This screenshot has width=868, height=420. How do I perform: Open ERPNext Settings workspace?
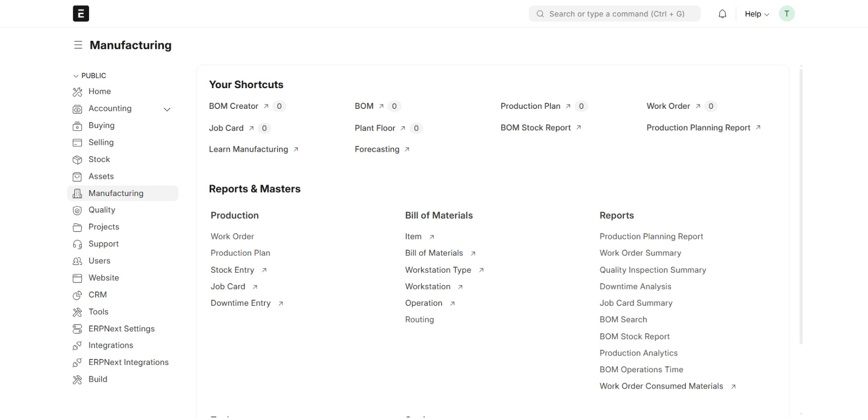point(122,329)
